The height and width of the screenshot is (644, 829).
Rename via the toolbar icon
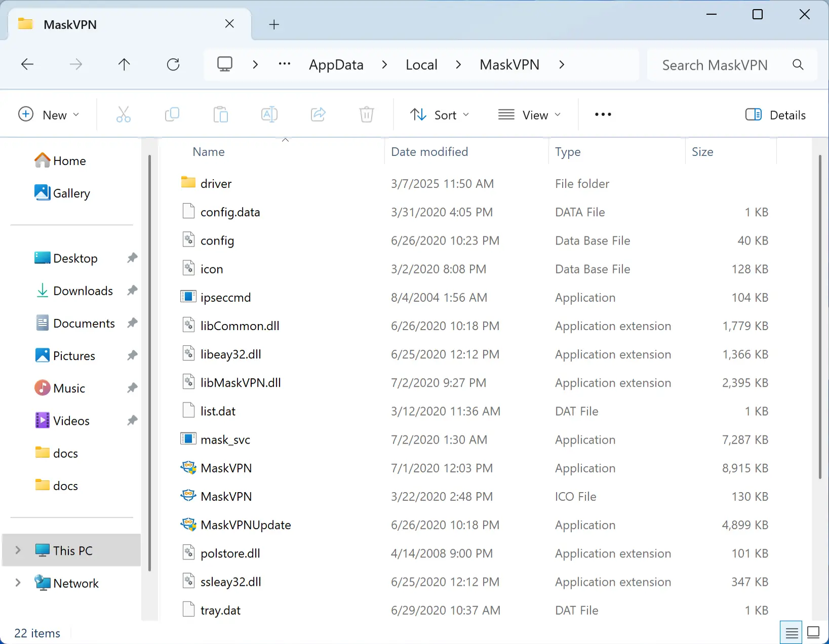[269, 114]
